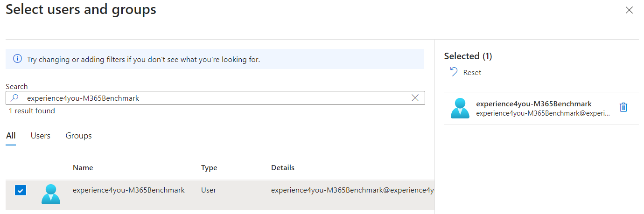The image size is (644, 214).
Task: Click the Reset link under Selected
Action: pyautogui.click(x=472, y=73)
